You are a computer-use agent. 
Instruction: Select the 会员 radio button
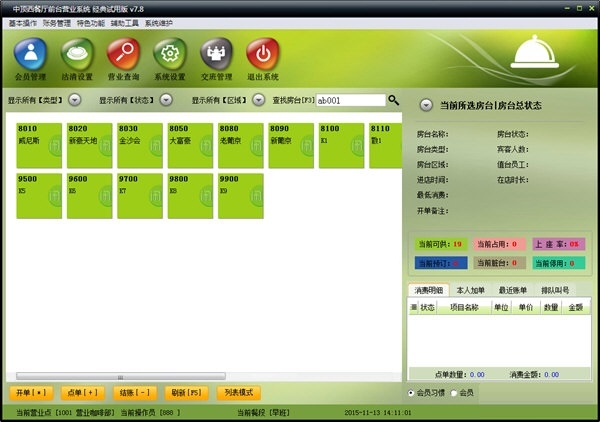[x=454, y=392]
